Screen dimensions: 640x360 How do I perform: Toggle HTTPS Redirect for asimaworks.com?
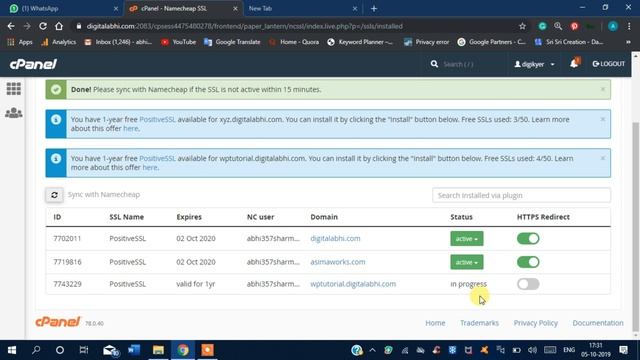point(528,262)
